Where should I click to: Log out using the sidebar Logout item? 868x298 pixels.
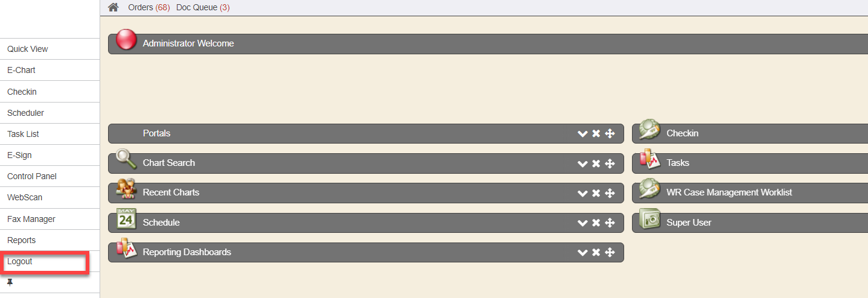pos(20,262)
